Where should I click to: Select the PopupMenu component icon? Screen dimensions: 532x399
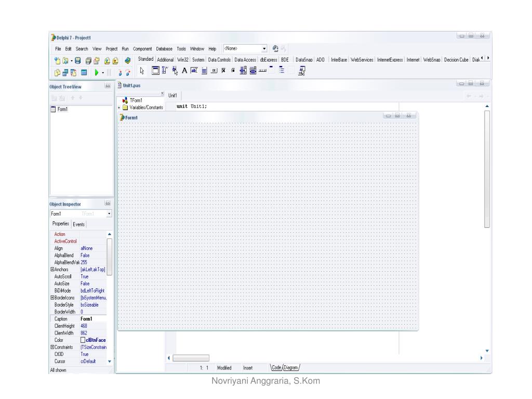(x=175, y=71)
